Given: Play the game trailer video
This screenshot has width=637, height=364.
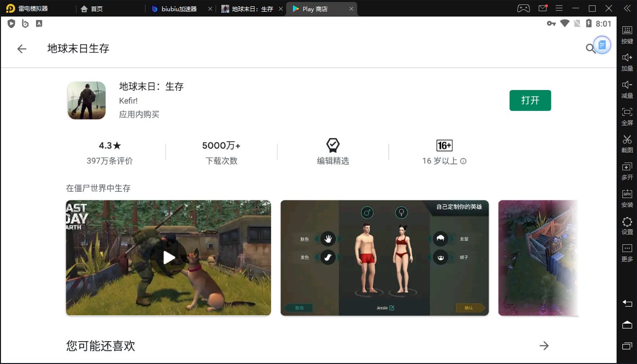Looking at the screenshot, I should [x=168, y=258].
